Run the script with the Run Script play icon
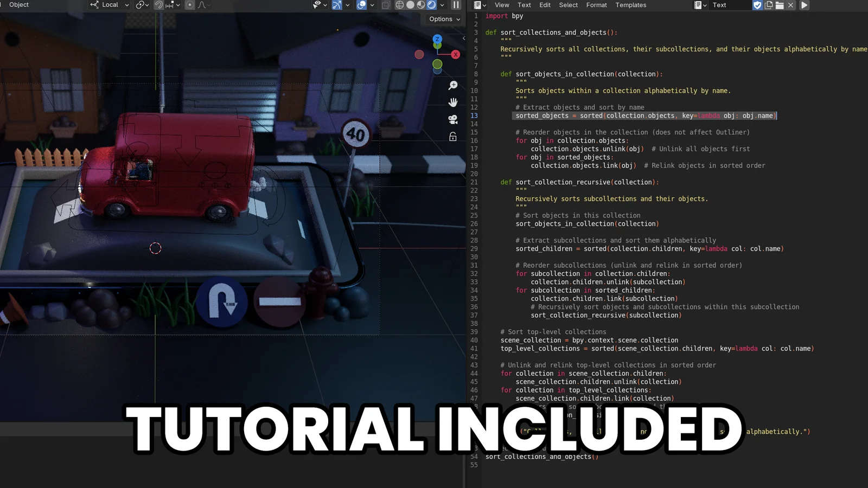Image resolution: width=868 pixels, height=488 pixels. click(804, 5)
